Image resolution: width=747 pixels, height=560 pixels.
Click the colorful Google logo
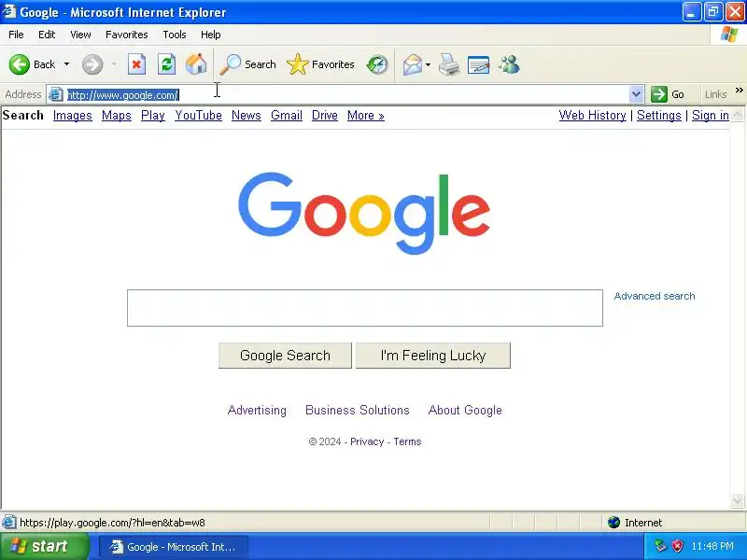(x=364, y=213)
